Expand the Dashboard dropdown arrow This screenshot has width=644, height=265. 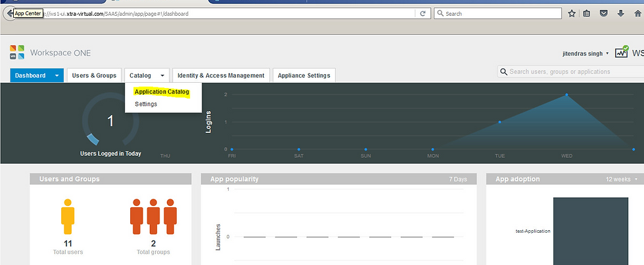click(x=57, y=76)
